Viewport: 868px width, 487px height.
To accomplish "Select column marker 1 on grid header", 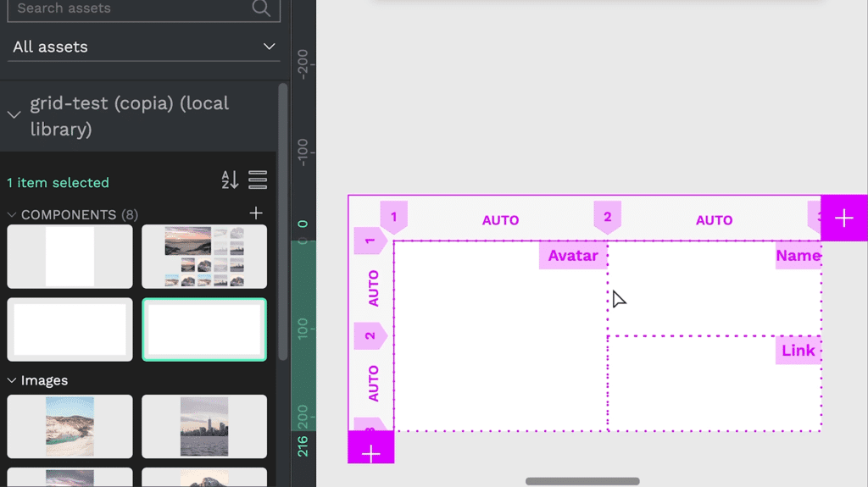I will [x=393, y=218].
